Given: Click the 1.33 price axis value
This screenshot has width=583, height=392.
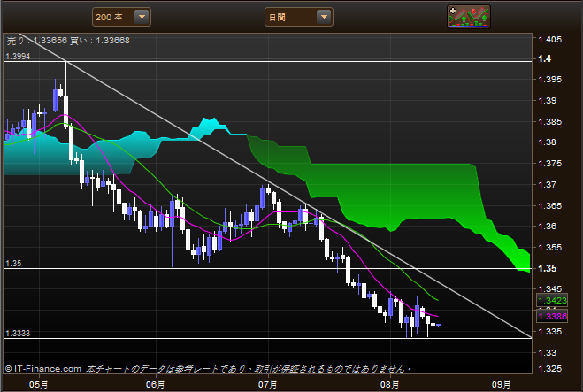Looking at the screenshot, I should point(548,352).
